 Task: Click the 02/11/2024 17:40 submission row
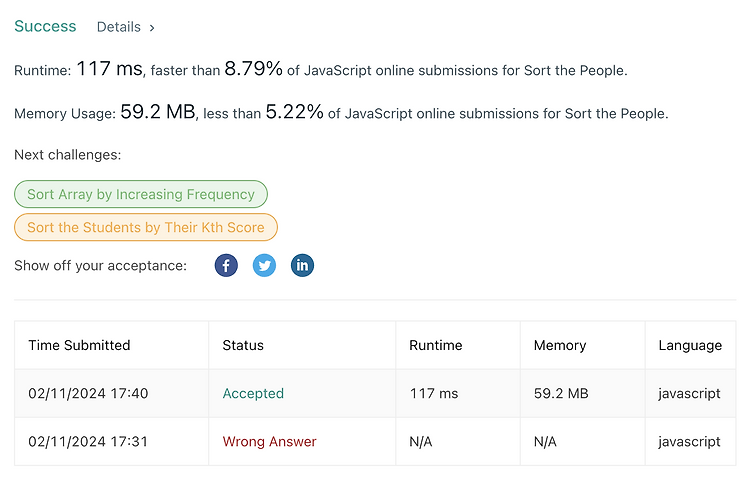375,393
